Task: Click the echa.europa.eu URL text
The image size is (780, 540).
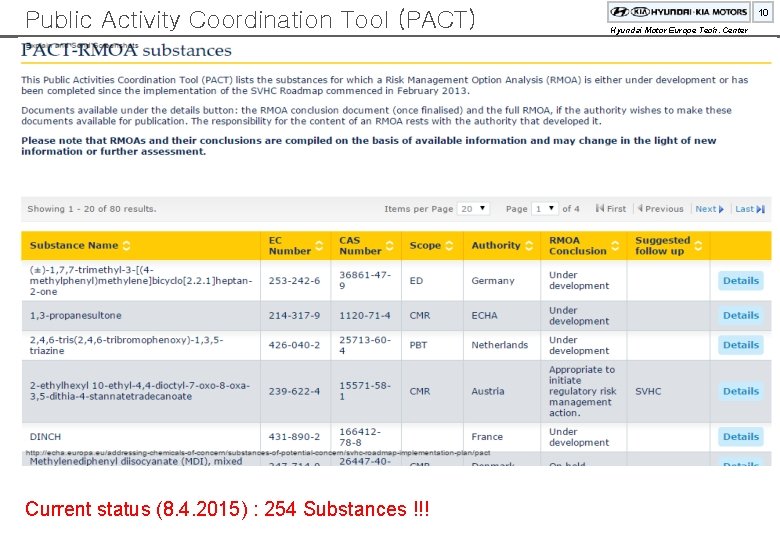Action: [x=258, y=453]
